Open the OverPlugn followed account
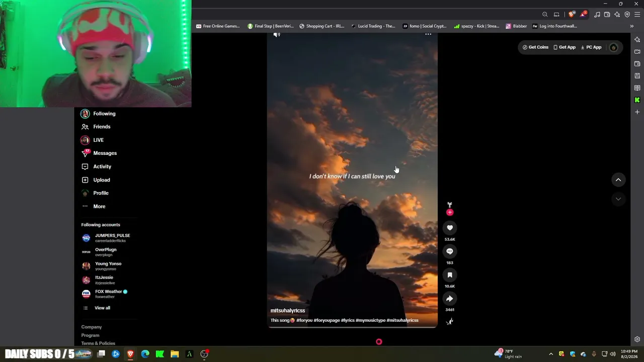The height and width of the screenshot is (362, 644). point(100,252)
